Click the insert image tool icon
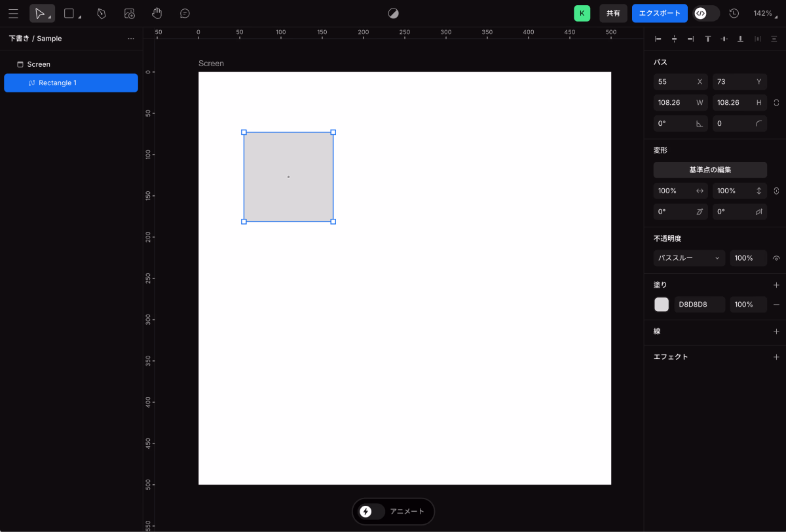Viewport: 786px width, 532px height. (130, 14)
